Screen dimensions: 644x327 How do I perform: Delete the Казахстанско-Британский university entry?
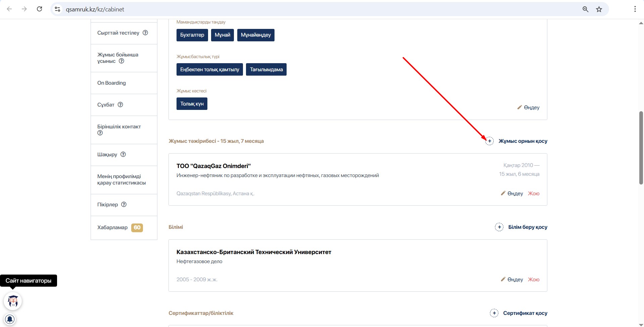tap(534, 280)
